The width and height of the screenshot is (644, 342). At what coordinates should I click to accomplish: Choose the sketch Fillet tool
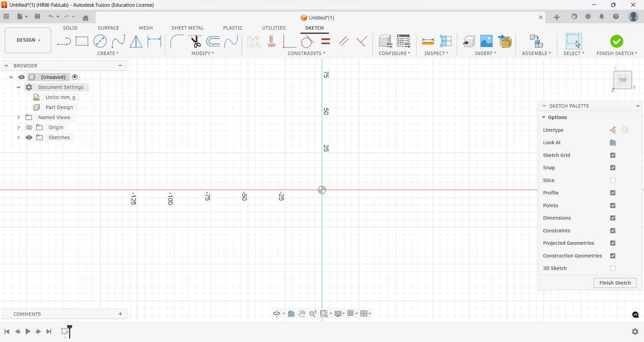click(177, 41)
